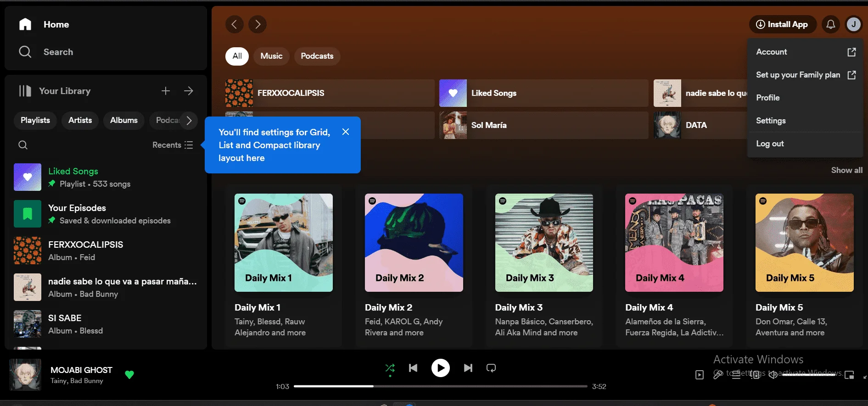Image resolution: width=868 pixels, height=406 pixels.
Task: Skip to the next track
Action: [468, 368]
